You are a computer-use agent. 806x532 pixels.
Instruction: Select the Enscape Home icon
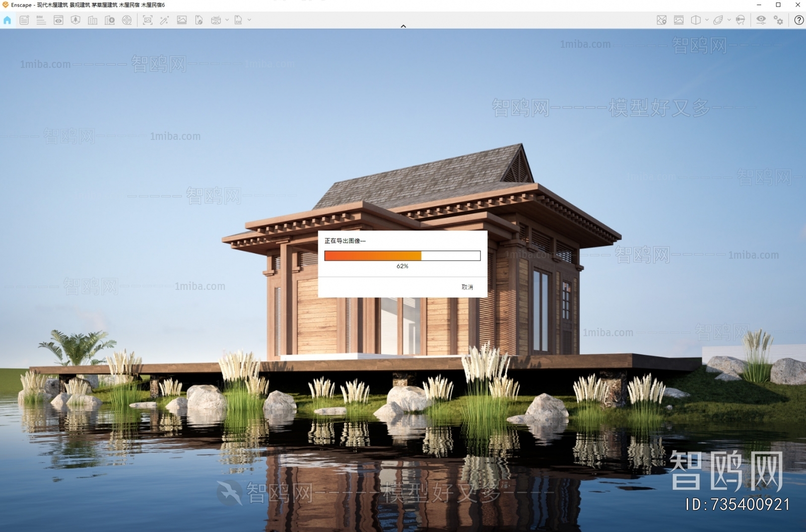click(x=7, y=20)
